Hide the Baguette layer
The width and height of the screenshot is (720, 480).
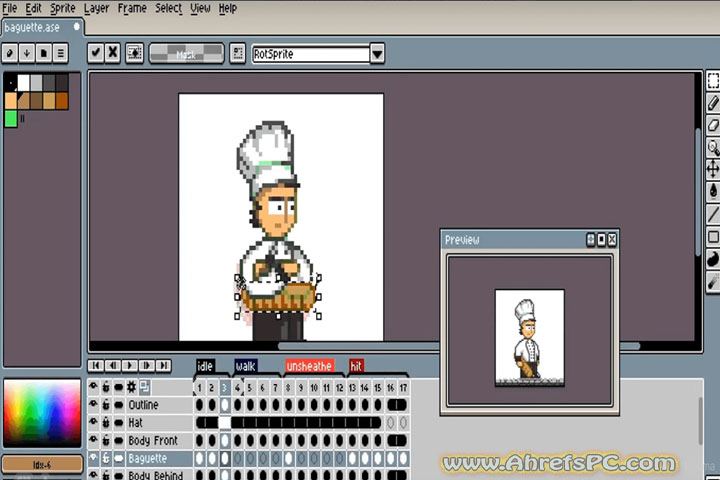coord(93,458)
